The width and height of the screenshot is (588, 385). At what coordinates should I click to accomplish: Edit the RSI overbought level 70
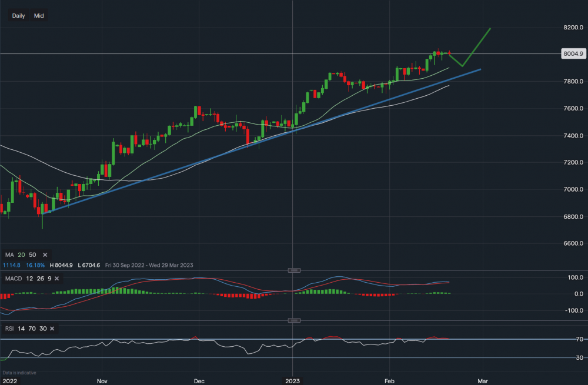click(32, 329)
